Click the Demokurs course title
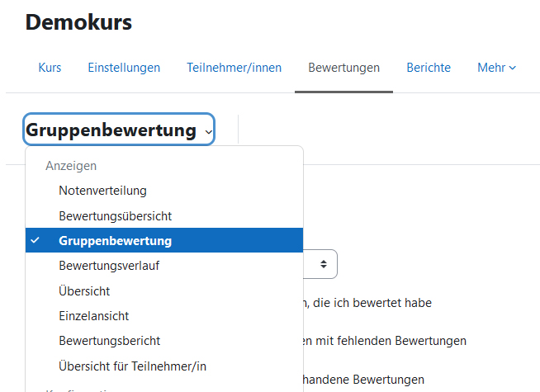 click(x=78, y=22)
